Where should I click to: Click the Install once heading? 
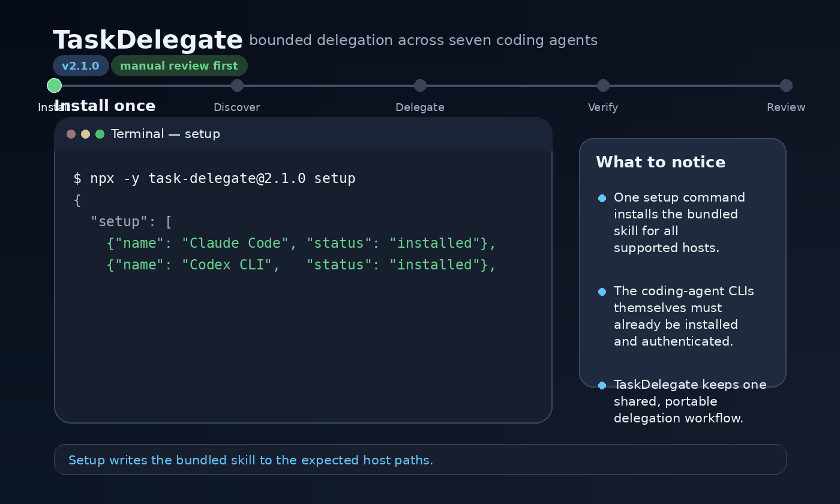pos(105,106)
